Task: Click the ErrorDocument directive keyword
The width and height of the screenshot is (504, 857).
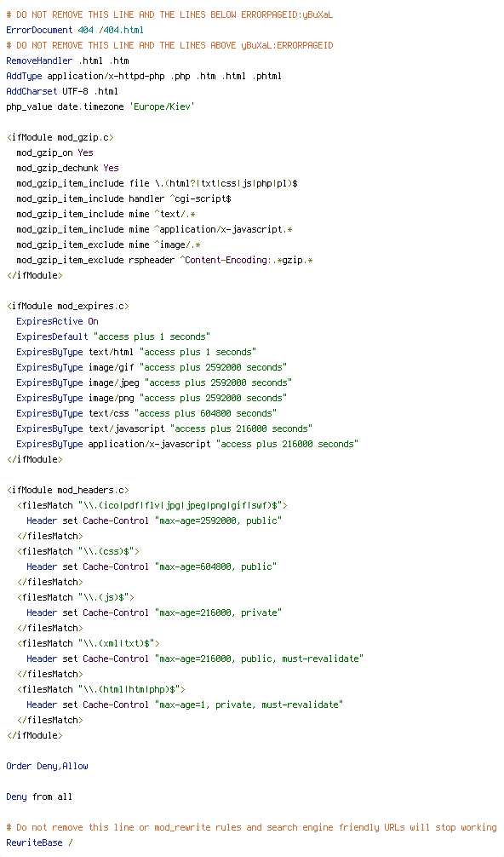Action: (x=39, y=30)
